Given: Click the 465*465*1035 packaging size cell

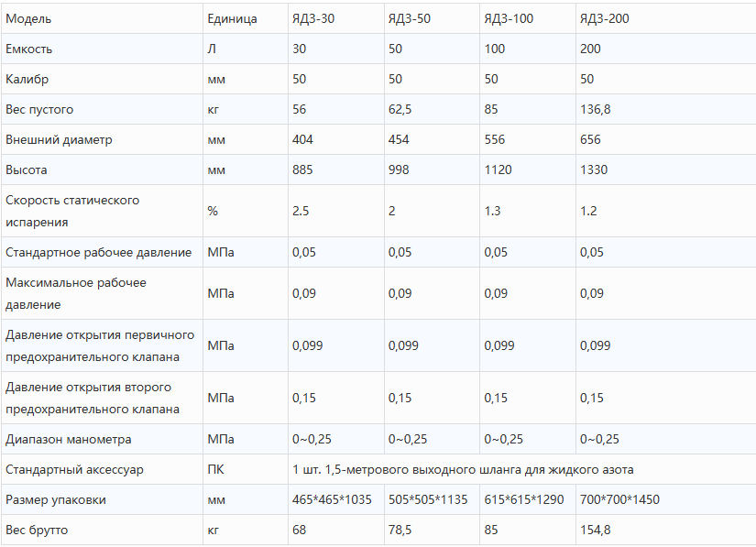Looking at the screenshot, I should click(x=332, y=499).
